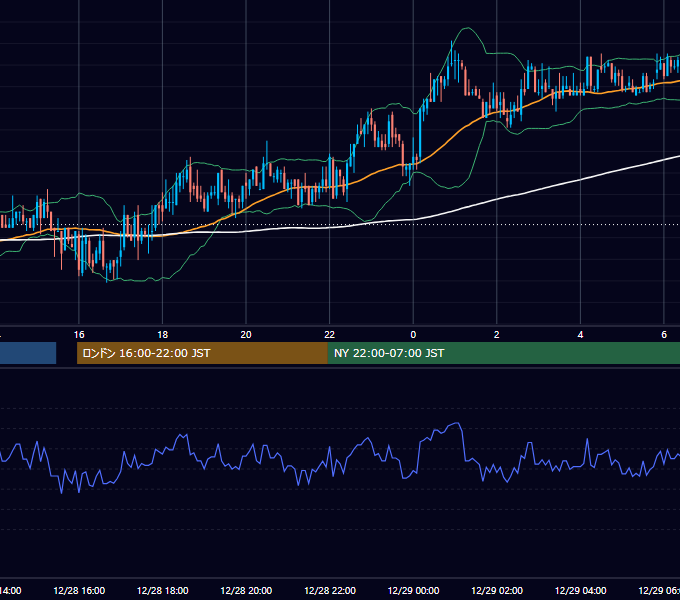Click the 22 hour label on chart axis
The width and height of the screenshot is (680, 600).
(x=330, y=335)
